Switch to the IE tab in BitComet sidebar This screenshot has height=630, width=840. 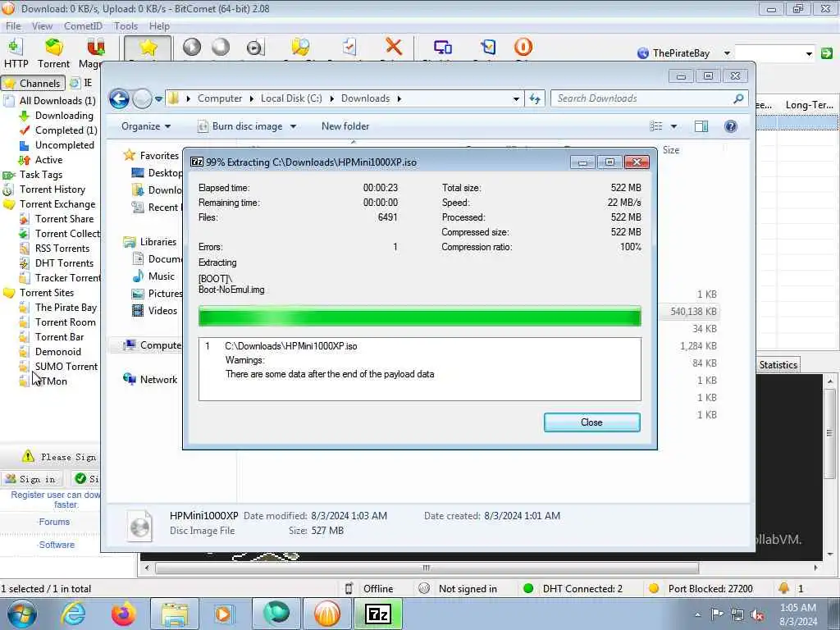(x=82, y=83)
